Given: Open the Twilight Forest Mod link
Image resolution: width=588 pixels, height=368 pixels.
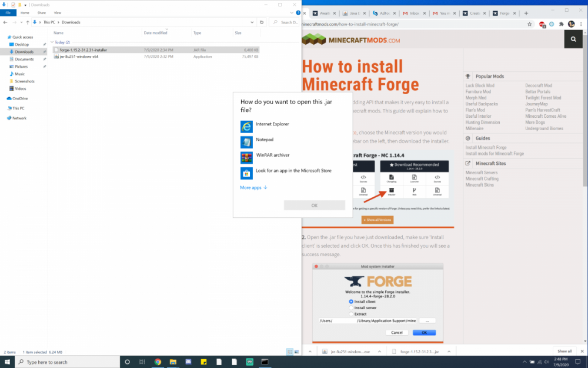Looking at the screenshot, I should click(543, 98).
